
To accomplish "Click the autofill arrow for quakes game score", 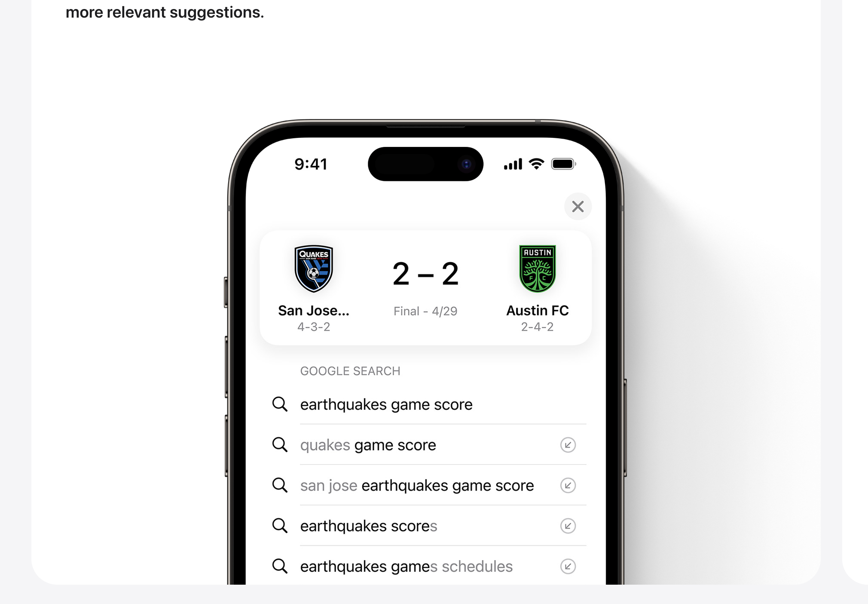I will 568,445.
